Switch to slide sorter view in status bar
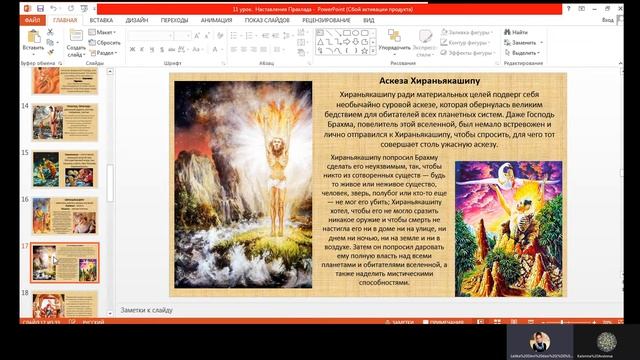Image resolution: width=640 pixels, height=360 pixels. 497,322
